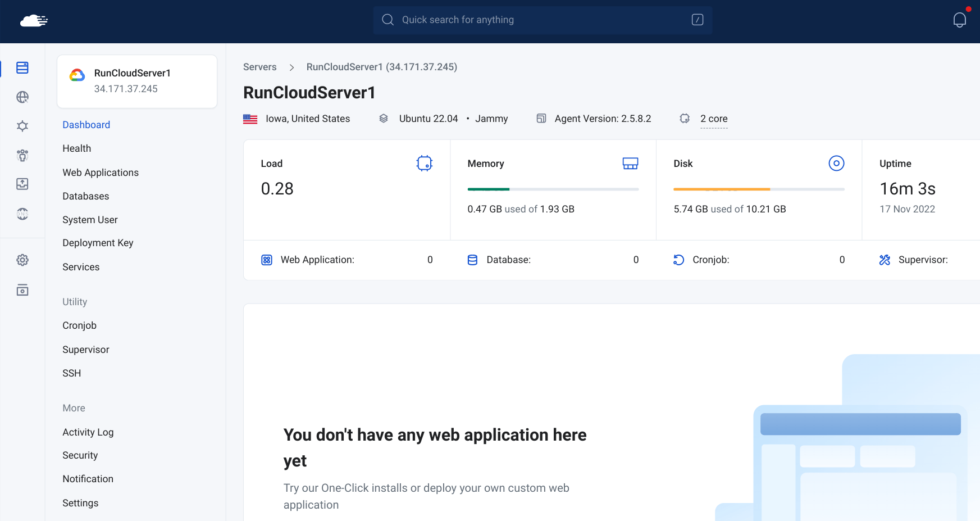The height and width of the screenshot is (521, 980).
Task: Click the "Database:" counter label
Action: [x=509, y=260]
